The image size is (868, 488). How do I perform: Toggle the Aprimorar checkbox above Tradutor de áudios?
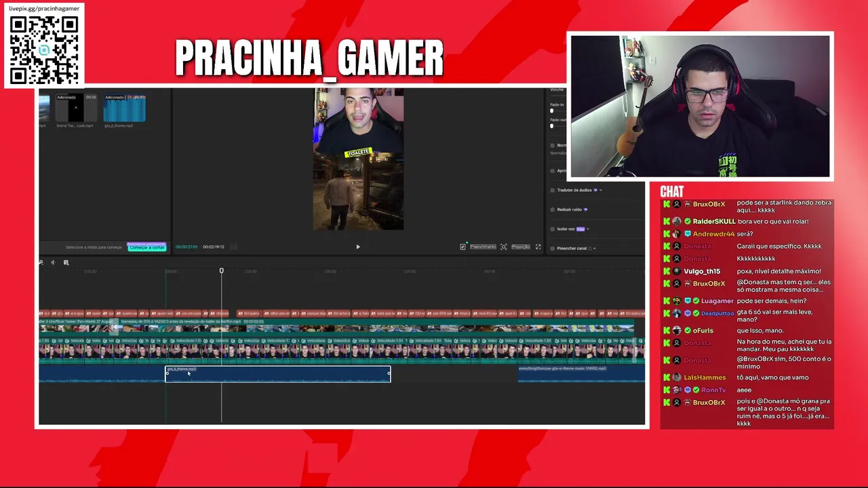[x=552, y=171]
